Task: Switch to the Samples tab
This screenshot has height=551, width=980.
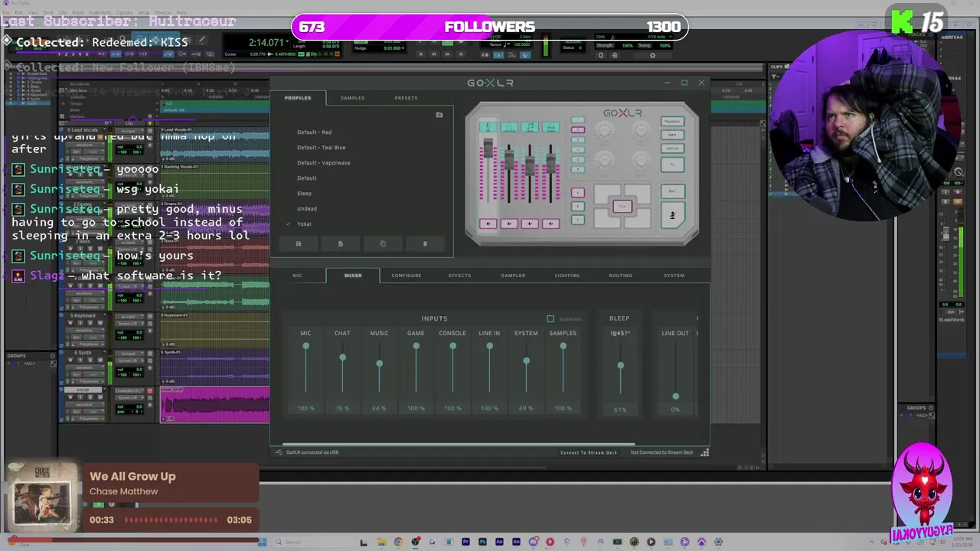Action: [x=352, y=98]
